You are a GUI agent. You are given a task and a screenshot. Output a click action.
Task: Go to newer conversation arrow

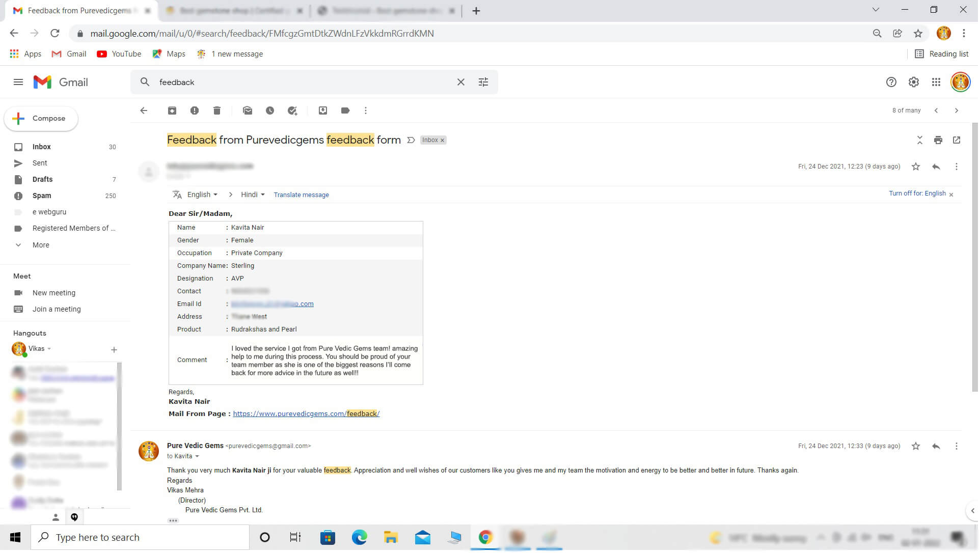(936, 110)
